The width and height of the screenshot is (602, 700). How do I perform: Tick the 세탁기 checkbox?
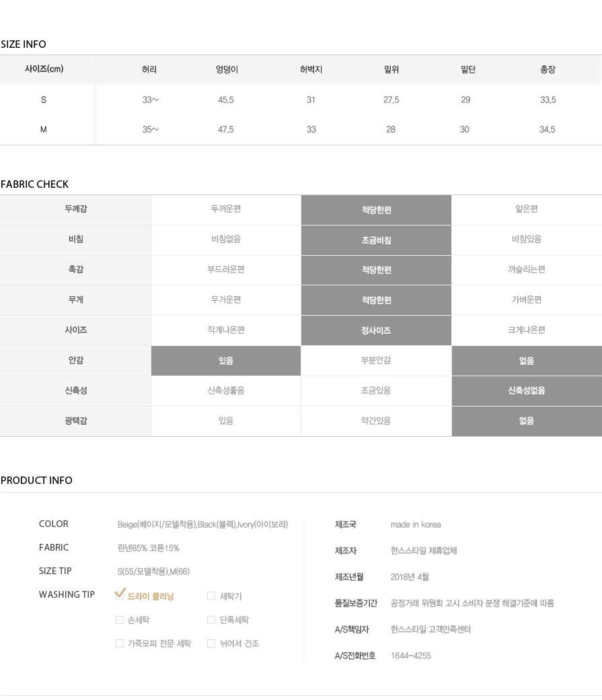click(x=211, y=596)
